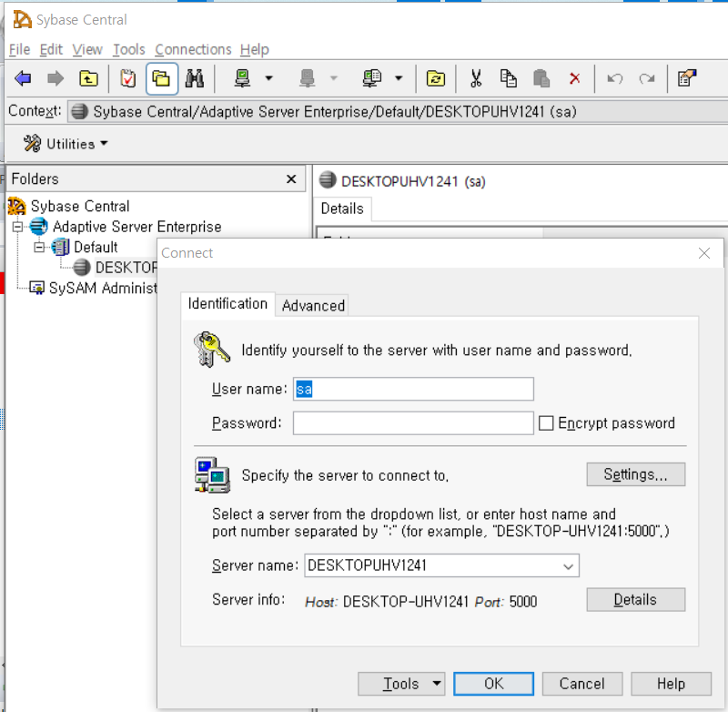The image size is (728, 712).
Task: Open the connection profiles dropdown arrow
Action: (399, 78)
